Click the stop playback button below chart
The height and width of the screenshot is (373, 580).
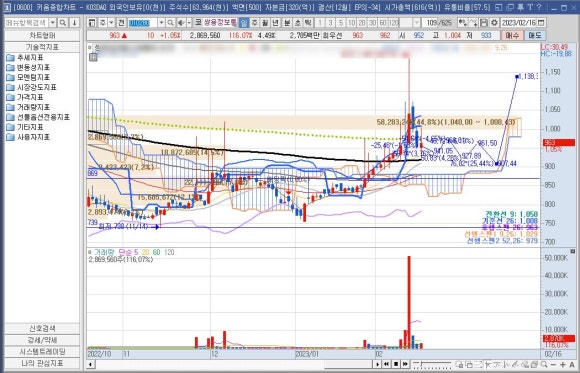396,364
